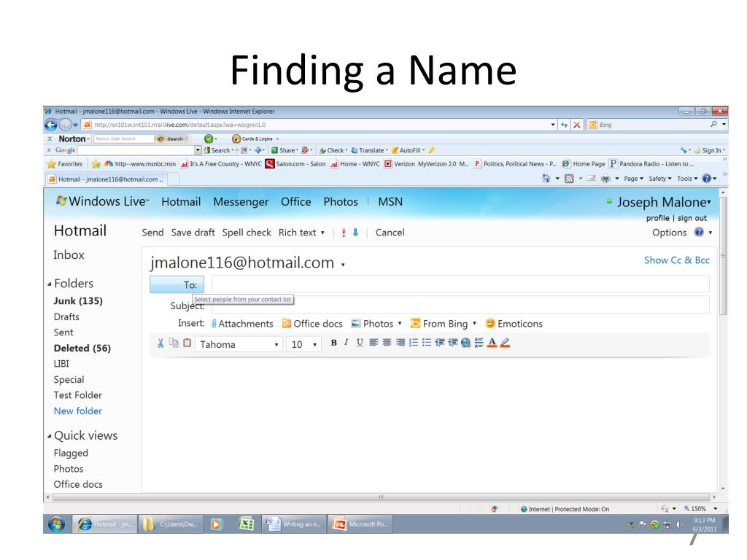The width and height of the screenshot is (747, 560).
Task: Toggle underline formatting
Action: (x=360, y=343)
